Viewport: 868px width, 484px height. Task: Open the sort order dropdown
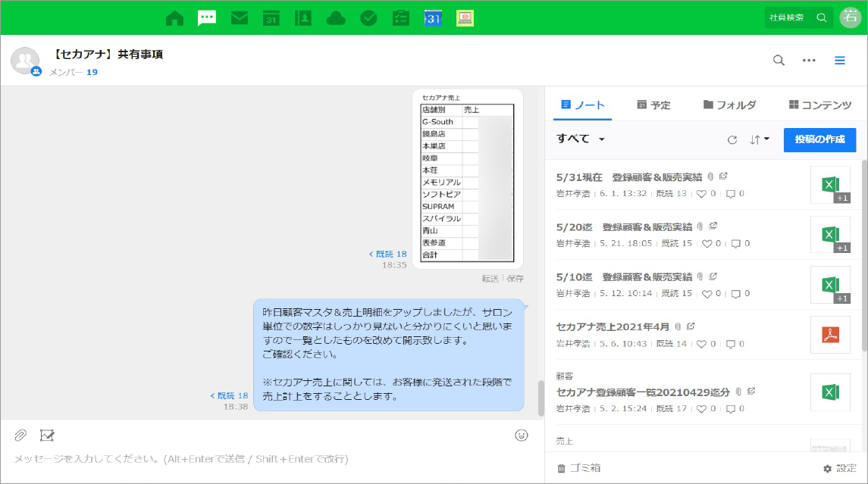click(759, 139)
